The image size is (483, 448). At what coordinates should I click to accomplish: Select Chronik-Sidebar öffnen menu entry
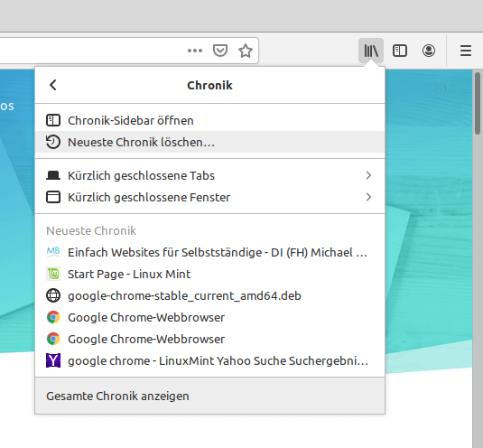pyautogui.click(x=209, y=120)
